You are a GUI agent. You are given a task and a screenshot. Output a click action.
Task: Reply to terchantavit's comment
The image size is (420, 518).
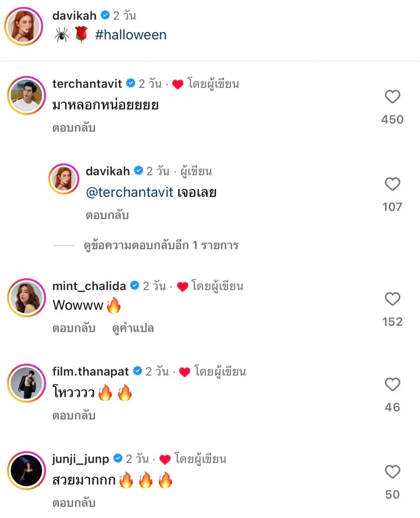point(74,128)
